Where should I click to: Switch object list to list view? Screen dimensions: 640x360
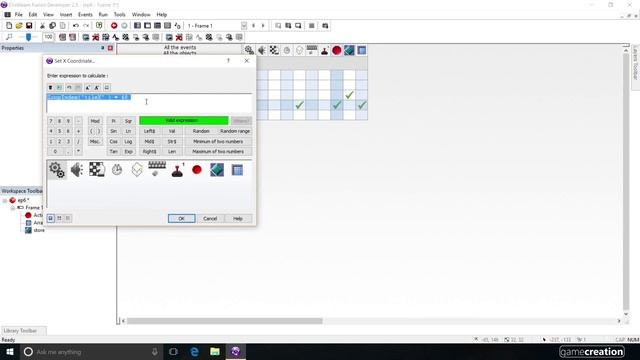68,218
